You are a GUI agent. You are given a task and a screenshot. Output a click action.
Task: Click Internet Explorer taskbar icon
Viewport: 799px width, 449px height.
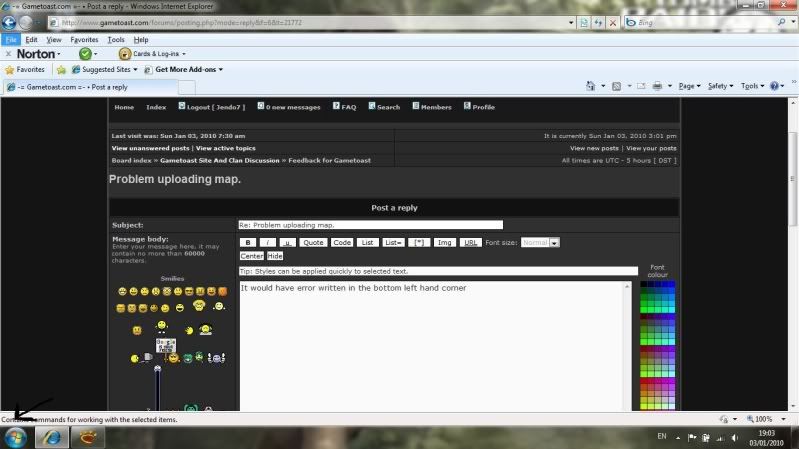tap(51, 438)
